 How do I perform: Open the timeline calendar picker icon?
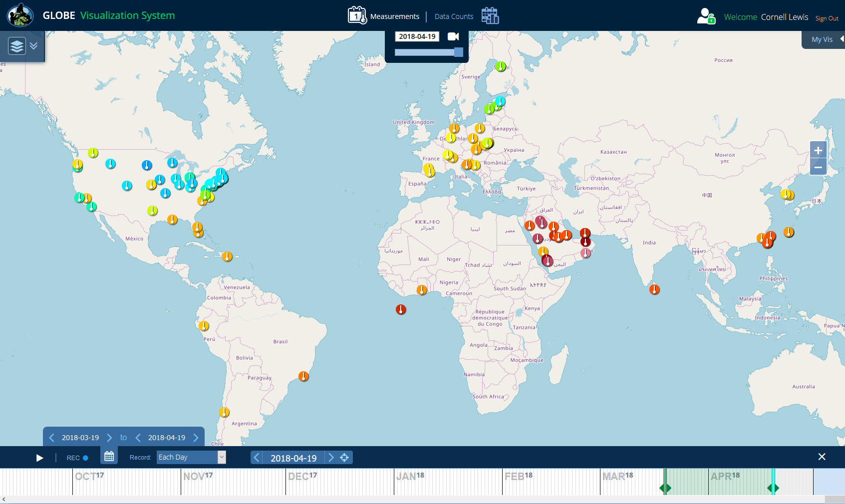coord(109,457)
